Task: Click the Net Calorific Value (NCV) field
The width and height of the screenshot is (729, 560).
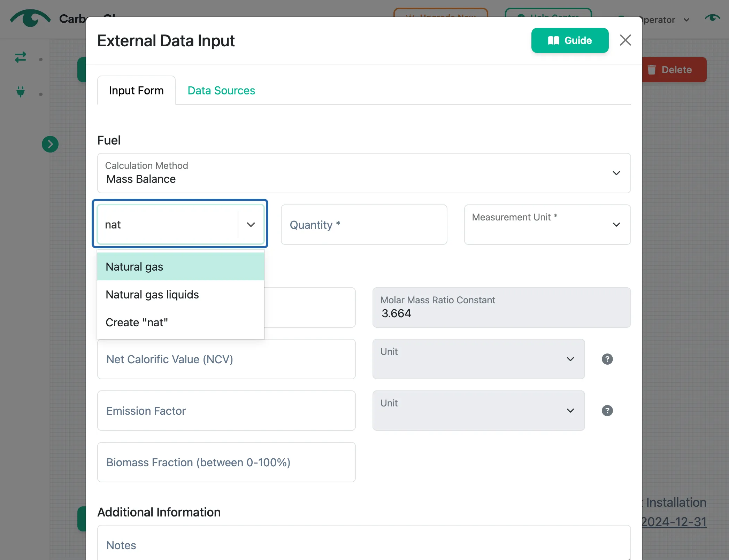Action: [226, 359]
